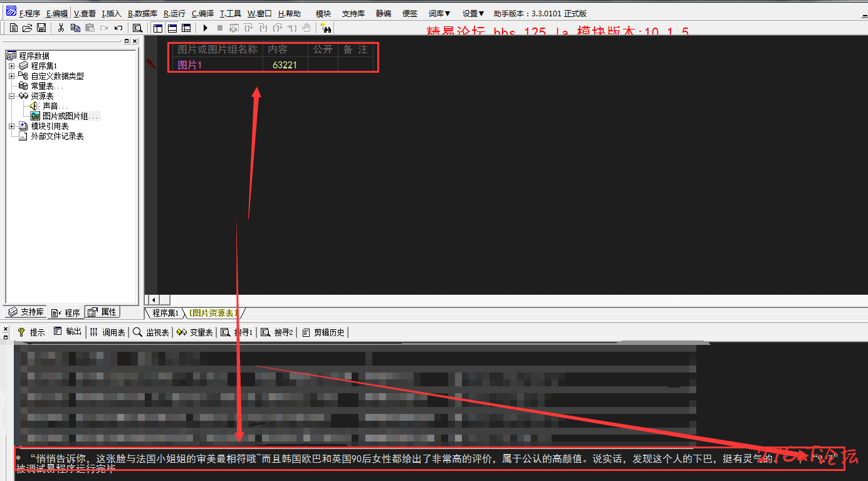The image size is (868, 481).
Task: Click the binoculars help-search toolbar icon
Action: point(325,28)
